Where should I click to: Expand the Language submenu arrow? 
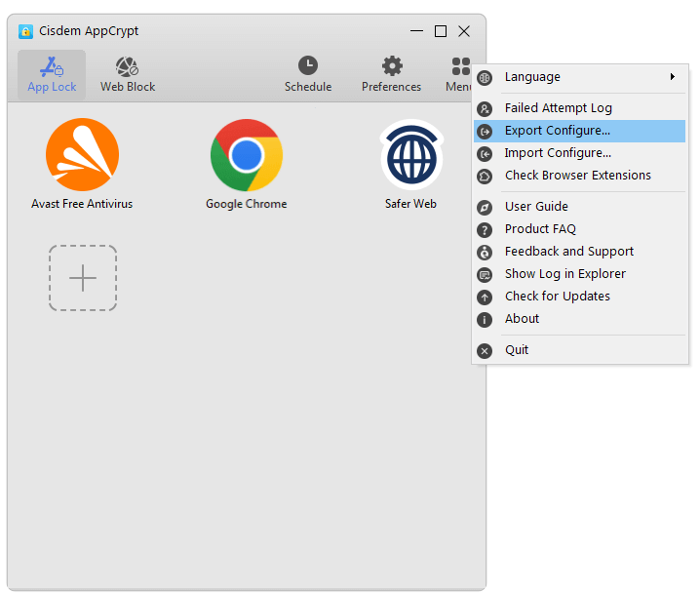pos(673,77)
